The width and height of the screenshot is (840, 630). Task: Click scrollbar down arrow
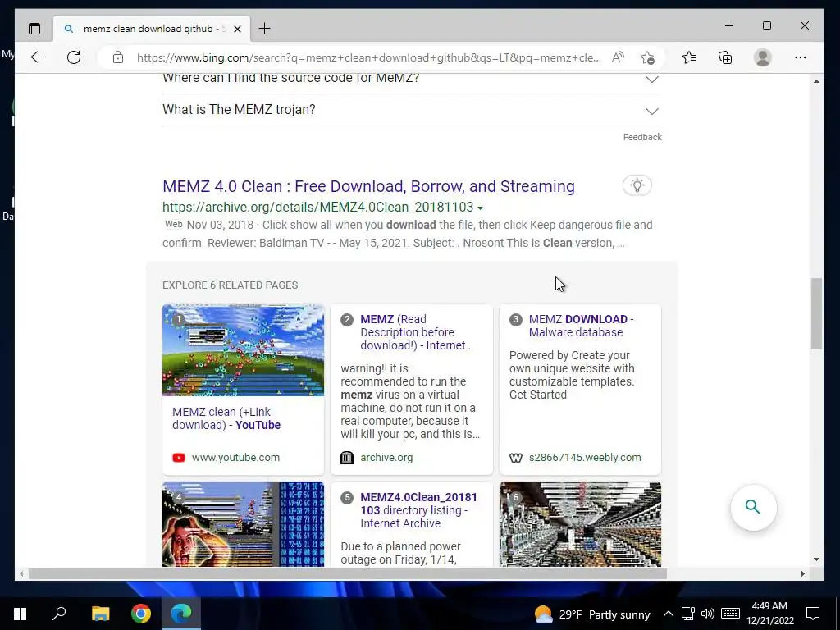click(816, 559)
